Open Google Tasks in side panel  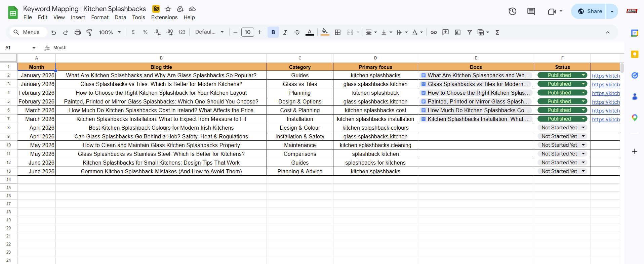tap(635, 75)
